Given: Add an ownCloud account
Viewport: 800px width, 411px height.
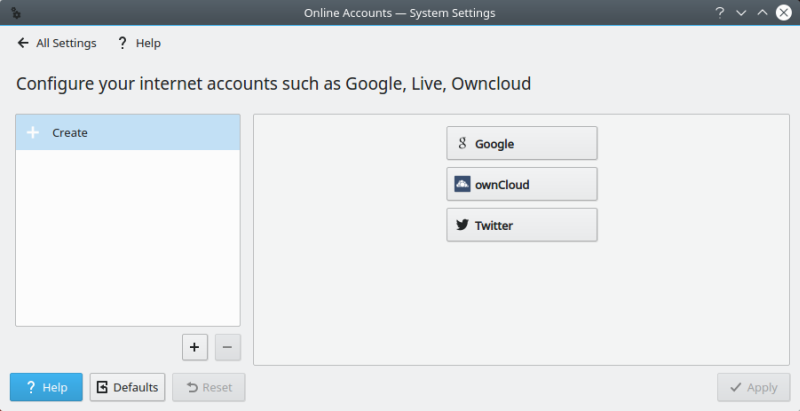Looking at the screenshot, I should pyautogui.click(x=521, y=184).
